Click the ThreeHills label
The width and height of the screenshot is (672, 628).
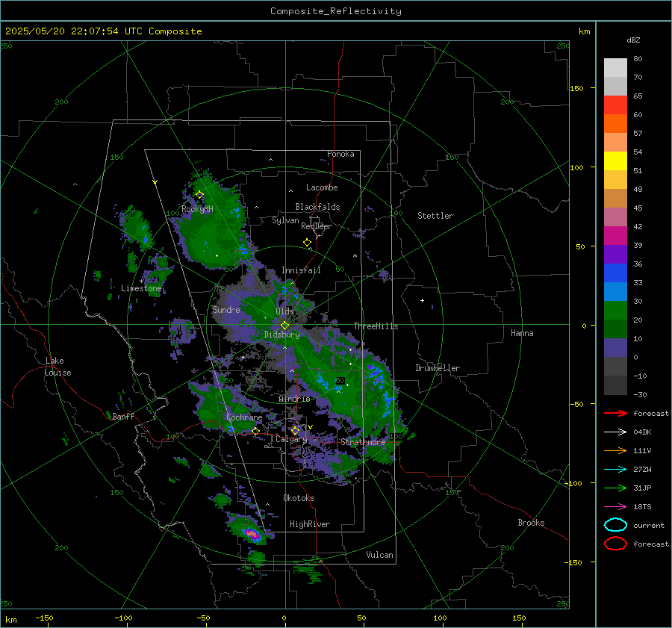coord(376,326)
